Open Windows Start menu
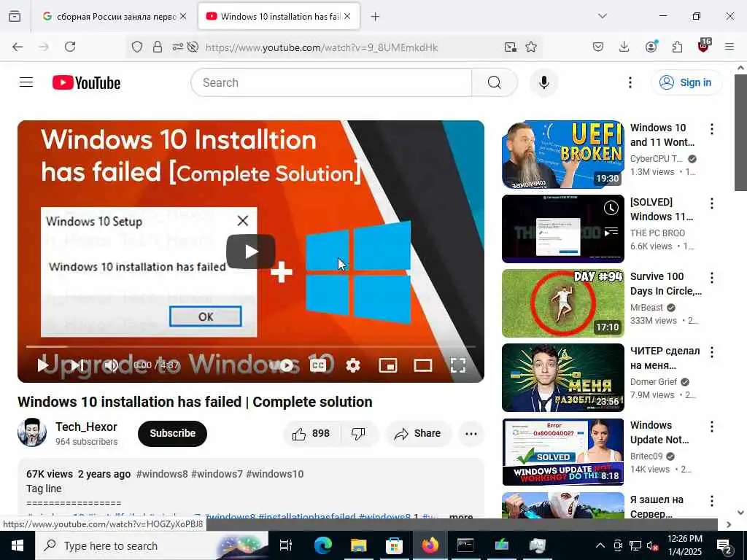This screenshot has width=747, height=560. coord(18,545)
